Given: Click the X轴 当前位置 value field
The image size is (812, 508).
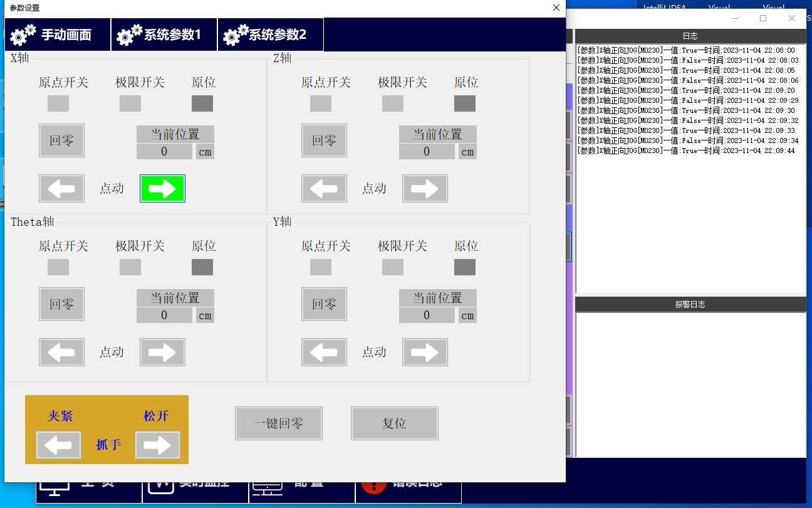Looking at the screenshot, I should (x=164, y=152).
